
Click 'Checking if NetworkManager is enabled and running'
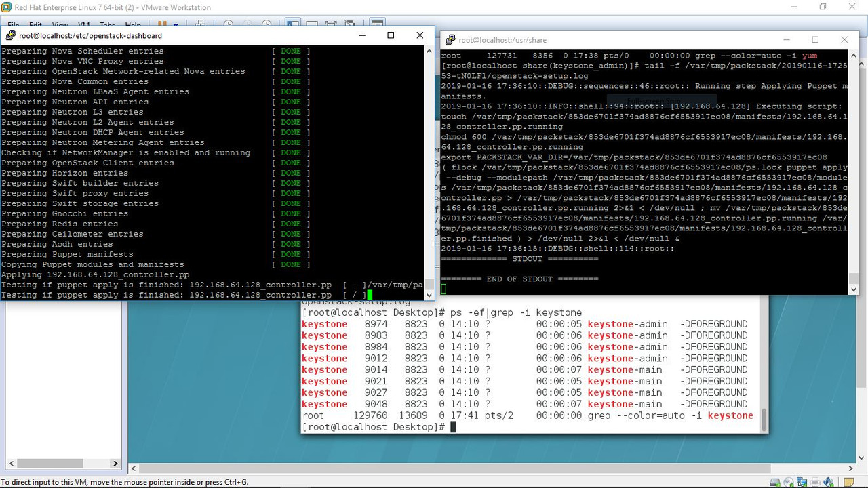point(126,152)
